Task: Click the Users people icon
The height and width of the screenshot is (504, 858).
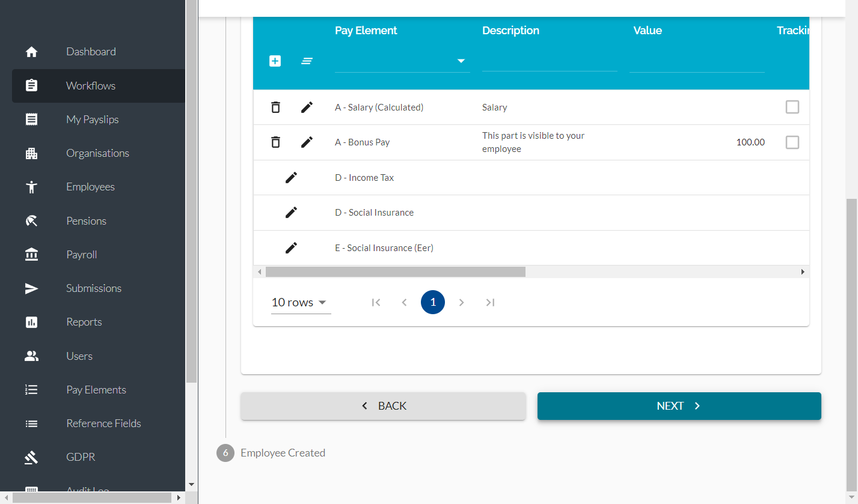Action: pos(32,356)
